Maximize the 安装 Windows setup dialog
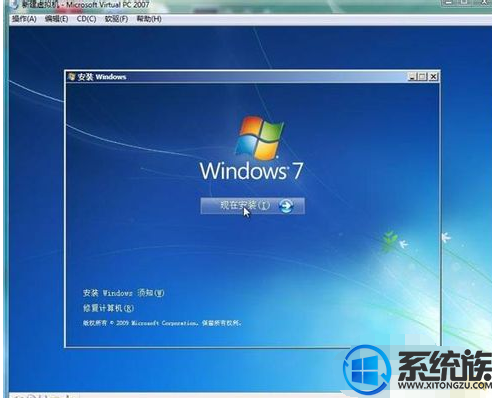Viewport: 492px width, 398px height. click(x=422, y=77)
